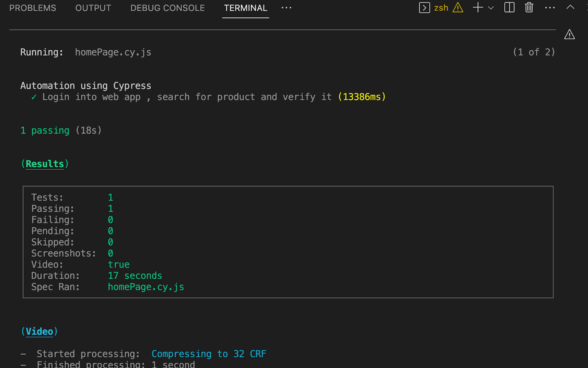Viewport: 588px width, 368px height.
Task: Click the warning triangle beside the zsh label
Action: [x=457, y=7]
